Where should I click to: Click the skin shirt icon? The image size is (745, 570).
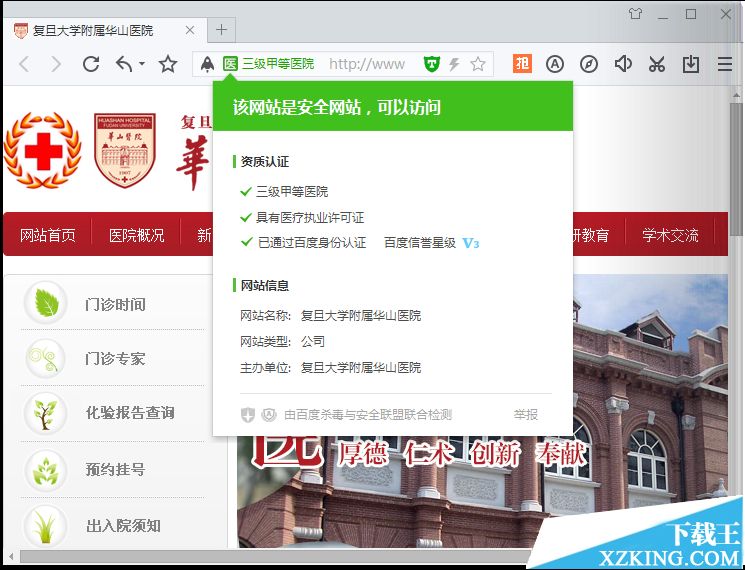click(635, 14)
